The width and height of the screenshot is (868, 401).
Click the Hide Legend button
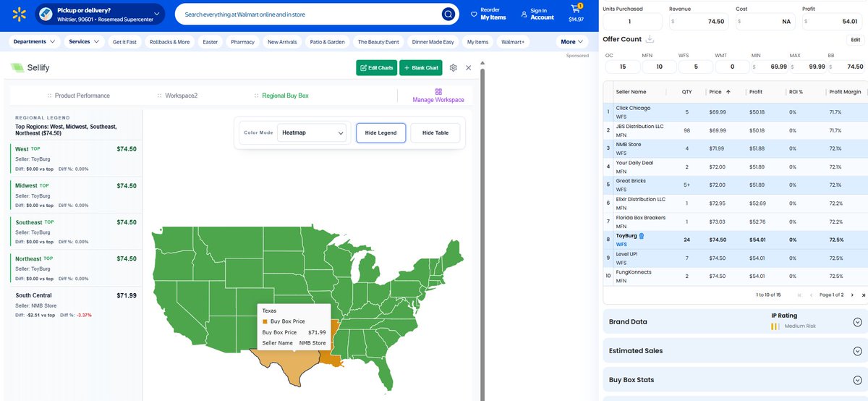[380, 133]
